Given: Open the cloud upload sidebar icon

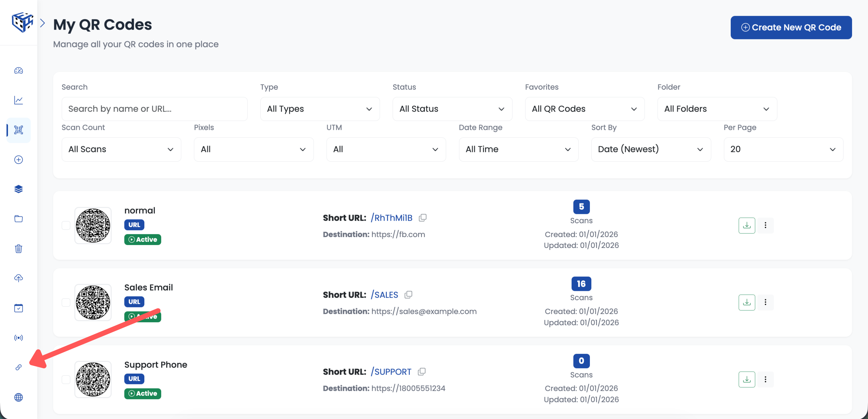Looking at the screenshot, I should pos(19,278).
